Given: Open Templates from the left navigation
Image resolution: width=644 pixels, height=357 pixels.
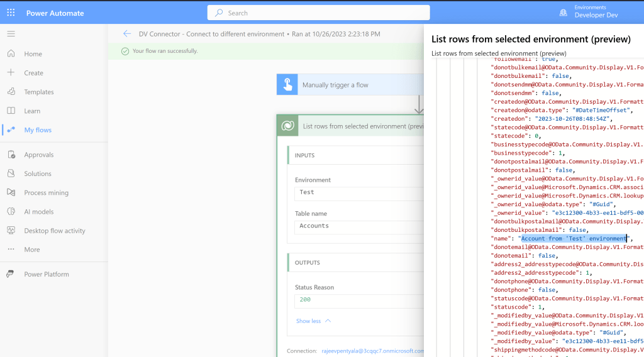Looking at the screenshot, I should point(39,92).
